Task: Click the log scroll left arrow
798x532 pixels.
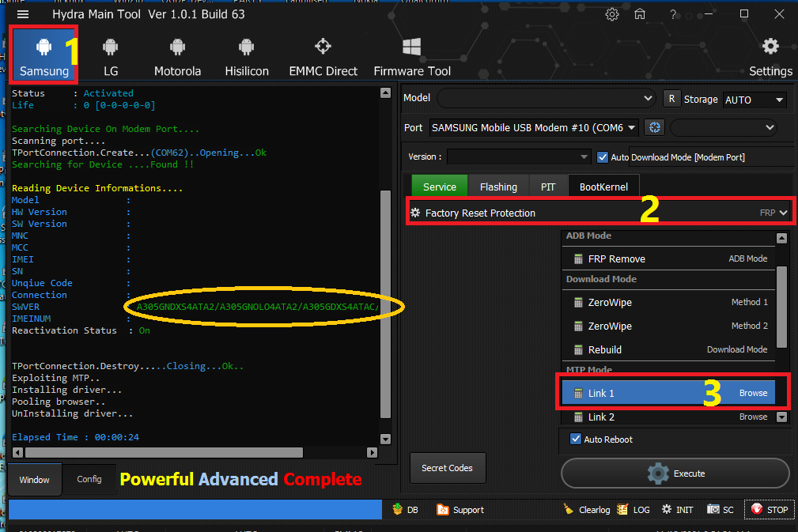Action: tap(18, 452)
